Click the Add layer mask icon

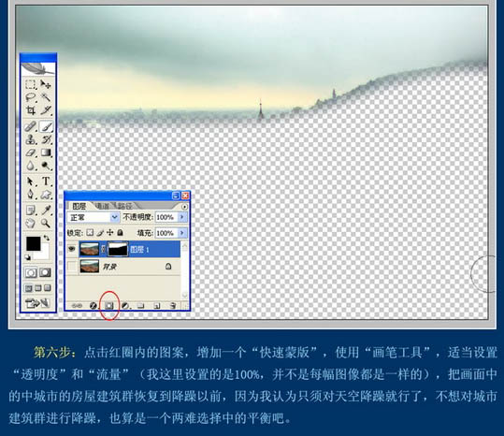109,305
